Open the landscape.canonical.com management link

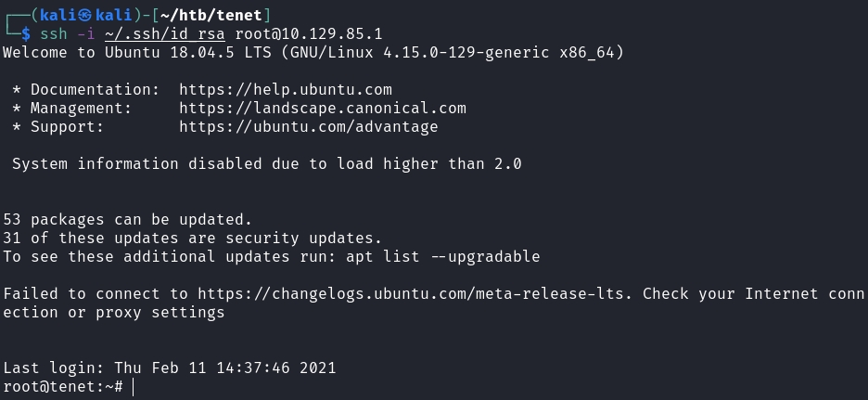323,109
